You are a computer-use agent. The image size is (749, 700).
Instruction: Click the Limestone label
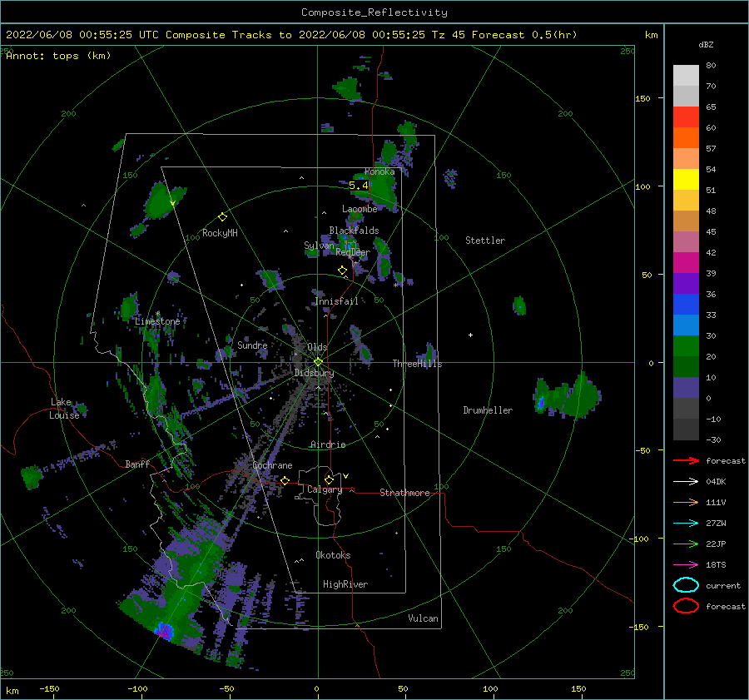(x=157, y=321)
